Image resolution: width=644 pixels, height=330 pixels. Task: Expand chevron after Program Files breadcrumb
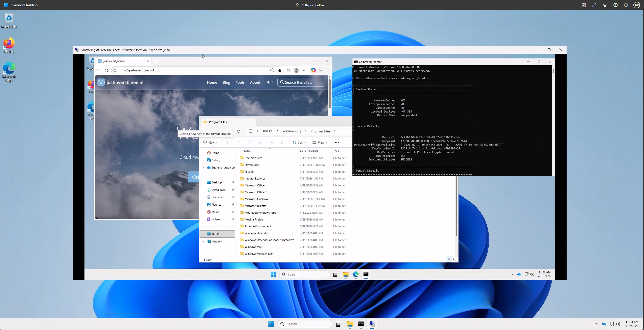click(x=335, y=131)
